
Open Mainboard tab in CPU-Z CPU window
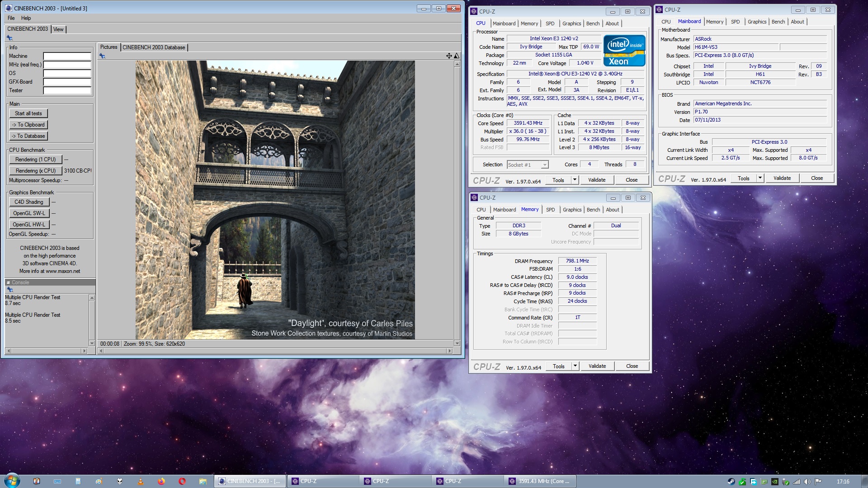pos(504,23)
